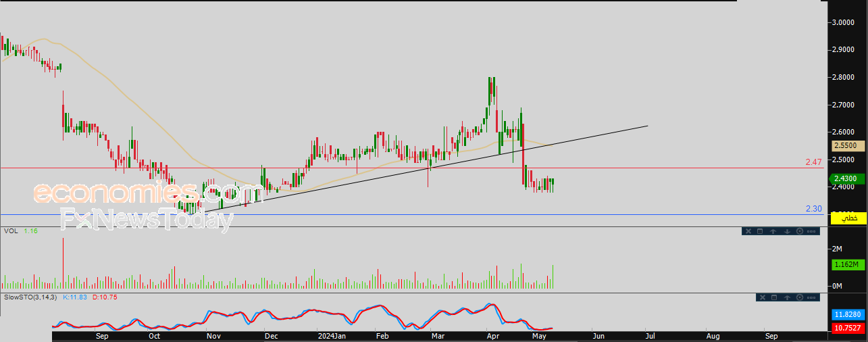868x342 pixels.
Task: Select the yellow chart type label
Action: click(847, 218)
